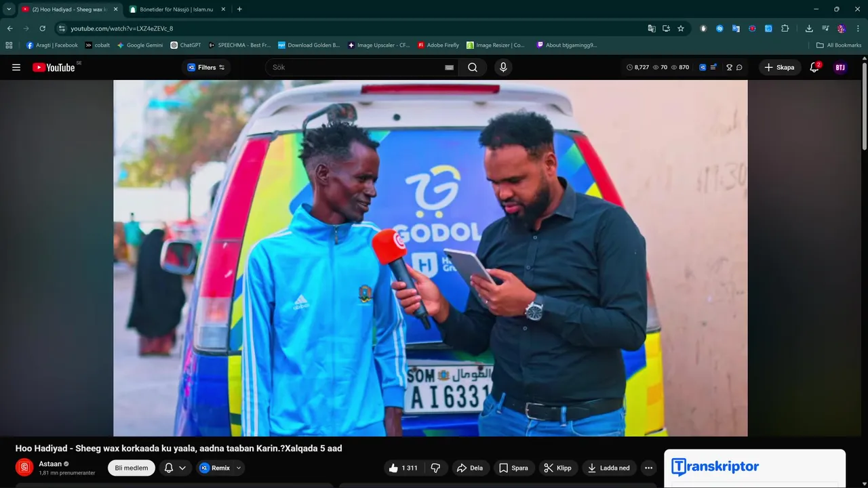868x488 pixels.
Task: Open the Shazam extension icon
Action: click(x=719, y=28)
